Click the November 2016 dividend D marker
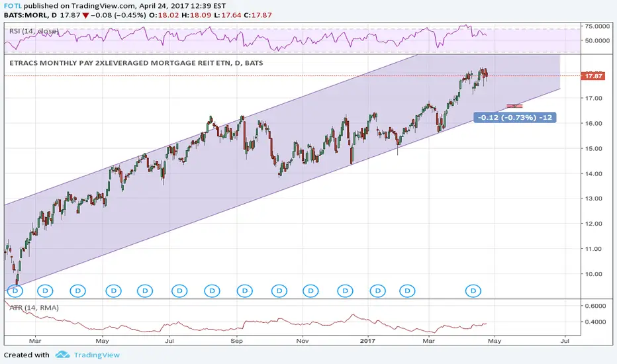Viewport: 617px width, 364px height. tap(311, 291)
